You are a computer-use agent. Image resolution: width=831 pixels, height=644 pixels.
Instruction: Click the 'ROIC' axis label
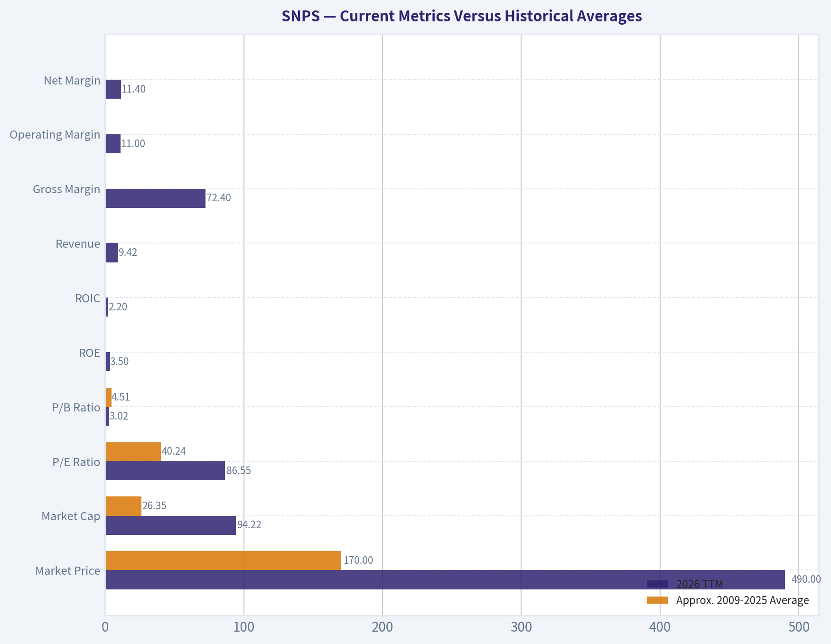[x=88, y=299]
